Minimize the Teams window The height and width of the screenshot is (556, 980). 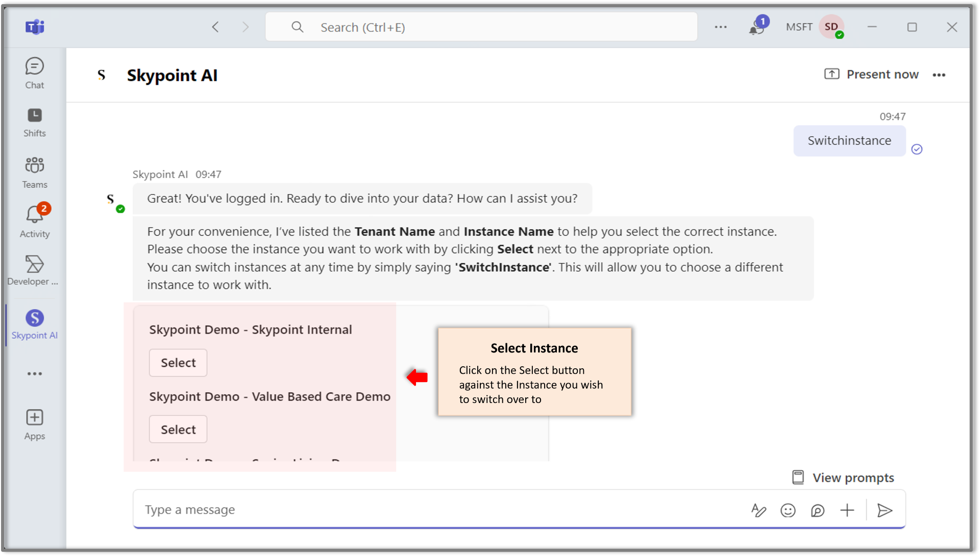coord(872,27)
